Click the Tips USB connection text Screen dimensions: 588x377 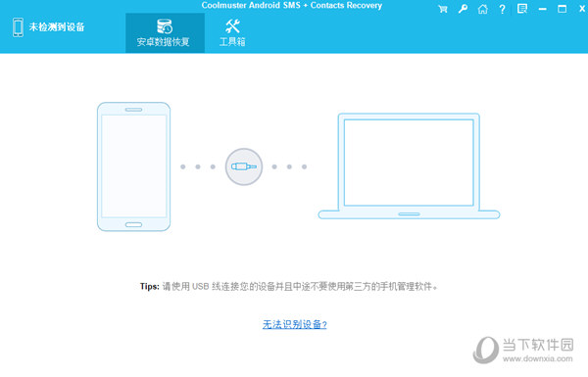(289, 287)
